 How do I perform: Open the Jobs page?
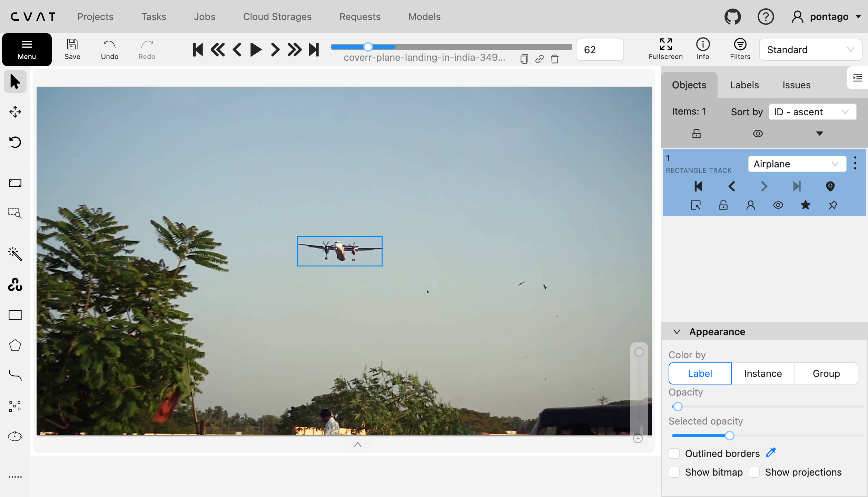click(205, 17)
